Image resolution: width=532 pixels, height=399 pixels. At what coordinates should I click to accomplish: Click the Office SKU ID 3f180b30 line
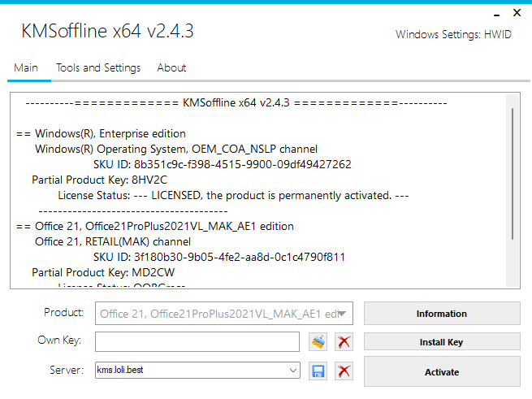[219, 257]
